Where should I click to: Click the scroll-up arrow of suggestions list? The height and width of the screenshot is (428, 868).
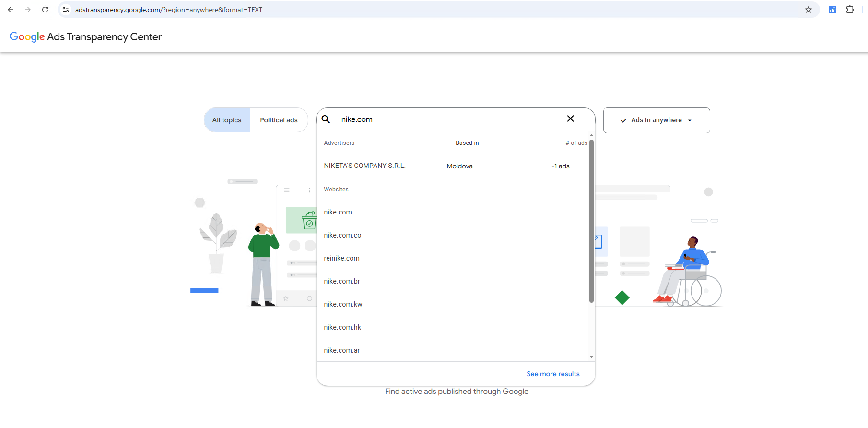point(591,135)
